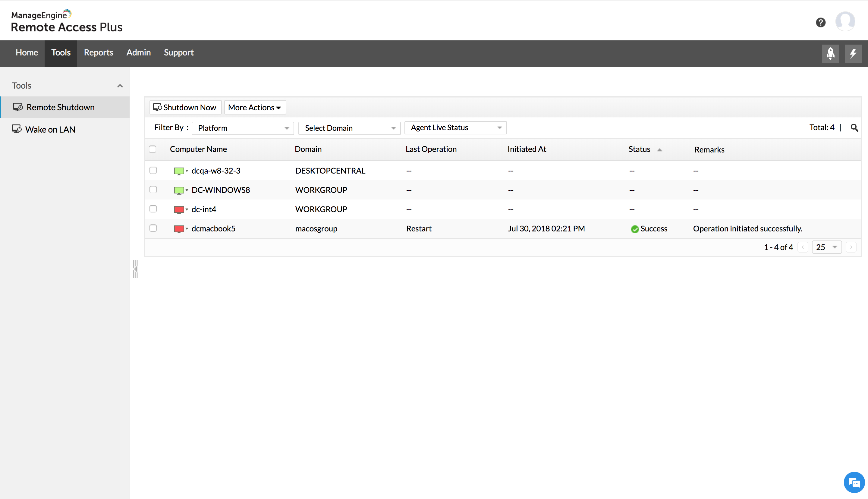Collapse the Tools sidebar section
Viewport: 868px width, 499px height.
120,86
